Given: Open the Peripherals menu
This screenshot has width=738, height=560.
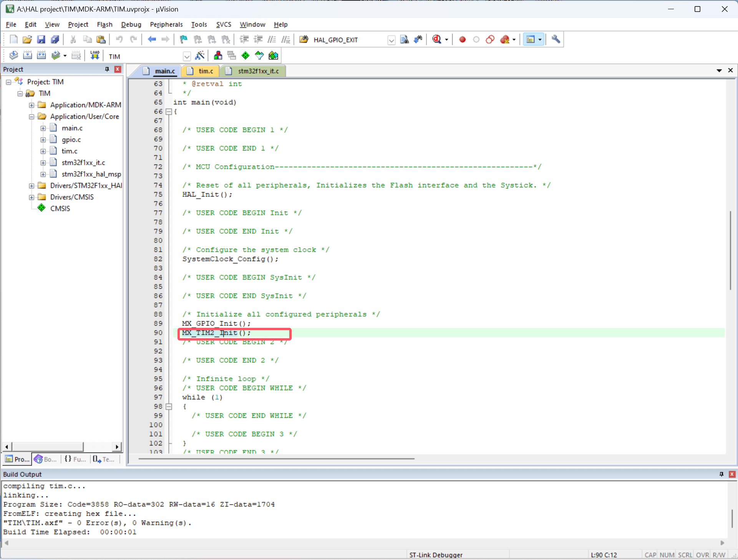Looking at the screenshot, I should (x=166, y=24).
